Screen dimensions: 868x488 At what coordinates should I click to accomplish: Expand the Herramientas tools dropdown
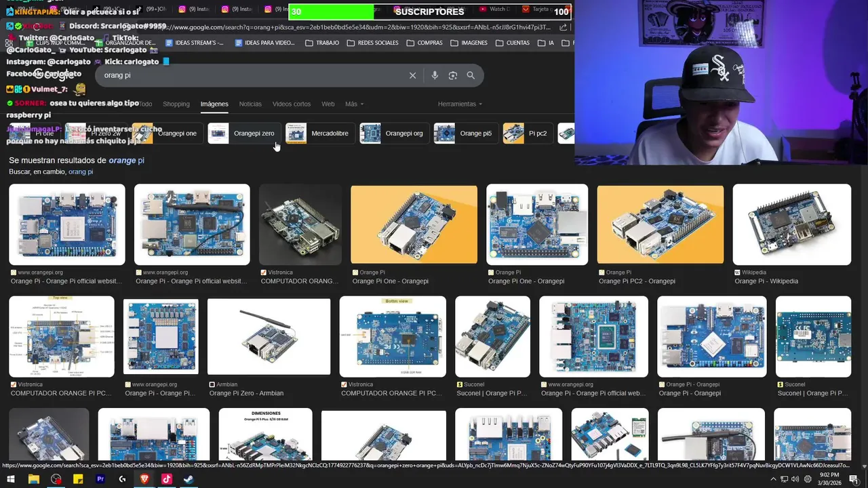[x=460, y=104]
